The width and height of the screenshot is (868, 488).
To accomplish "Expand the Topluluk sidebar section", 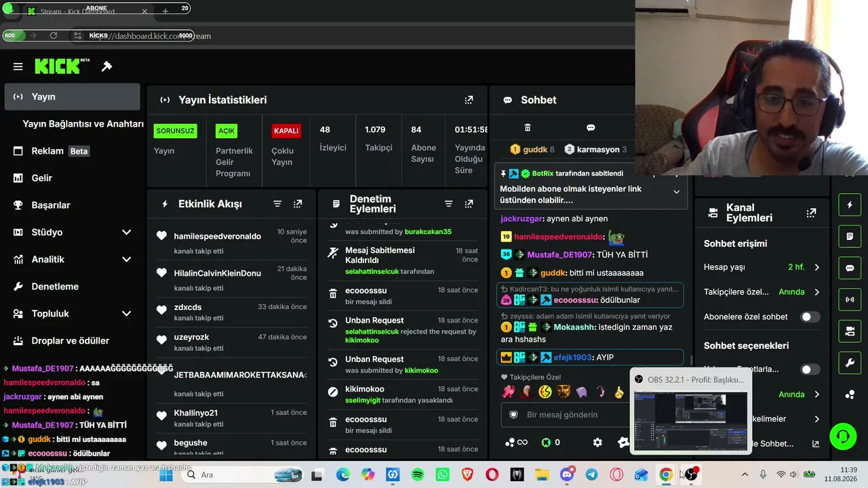I will point(126,314).
